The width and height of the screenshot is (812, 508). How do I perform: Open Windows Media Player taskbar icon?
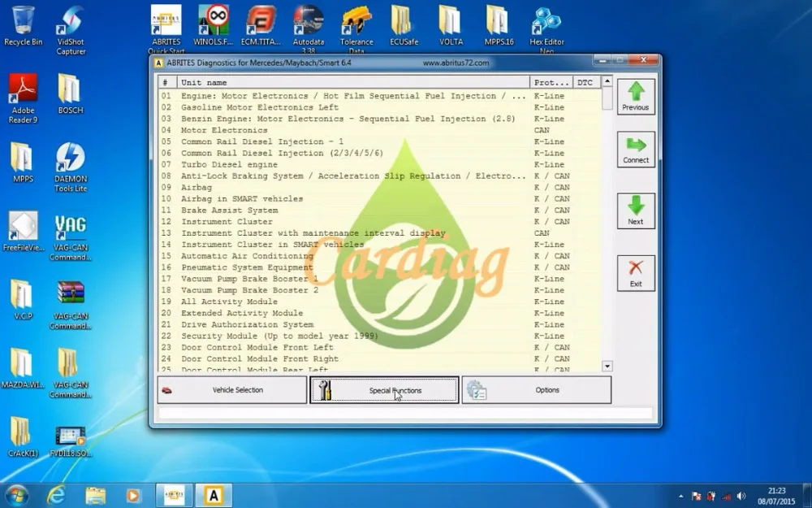[x=133, y=496]
